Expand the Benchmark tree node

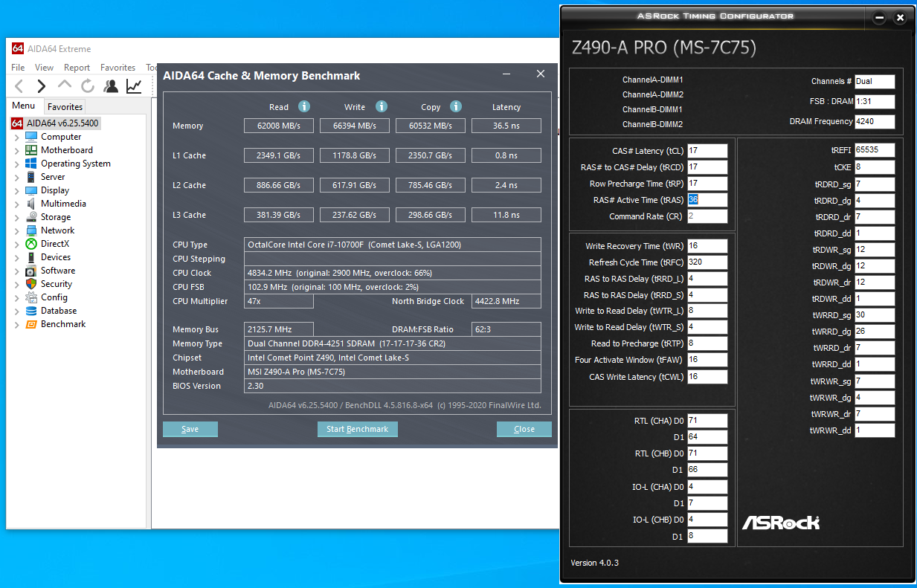17,324
